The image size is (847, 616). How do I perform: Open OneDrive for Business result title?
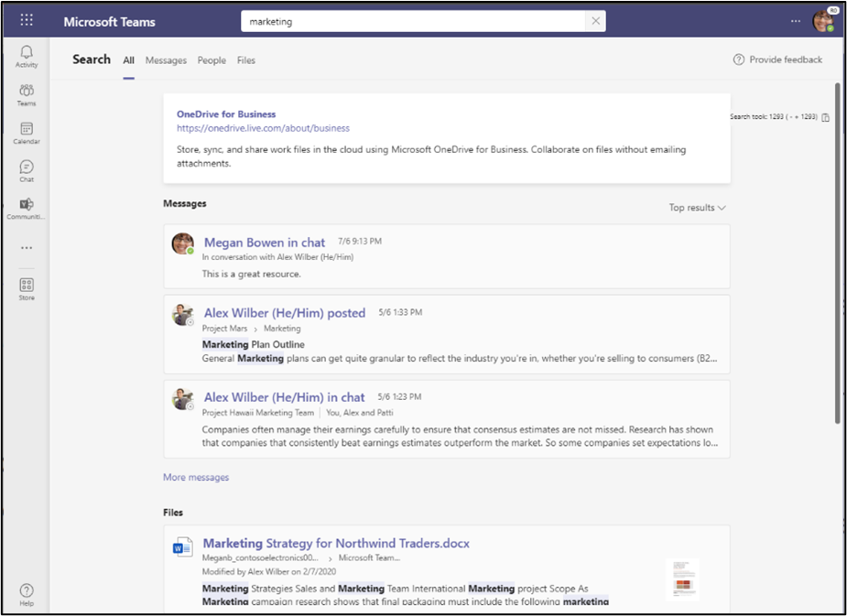[x=226, y=113]
